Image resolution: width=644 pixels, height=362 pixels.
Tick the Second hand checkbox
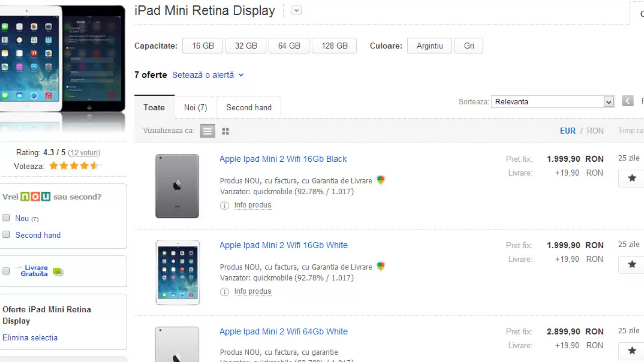[6, 234]
